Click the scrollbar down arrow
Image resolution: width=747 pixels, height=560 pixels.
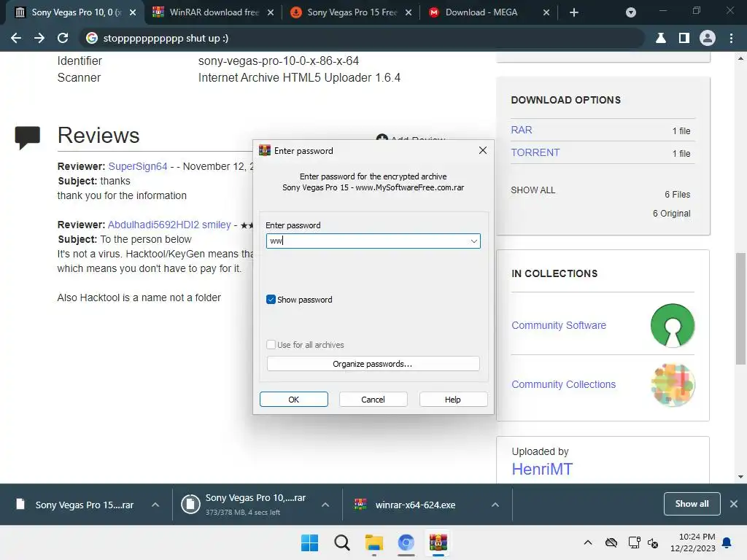tap(740, 477)
